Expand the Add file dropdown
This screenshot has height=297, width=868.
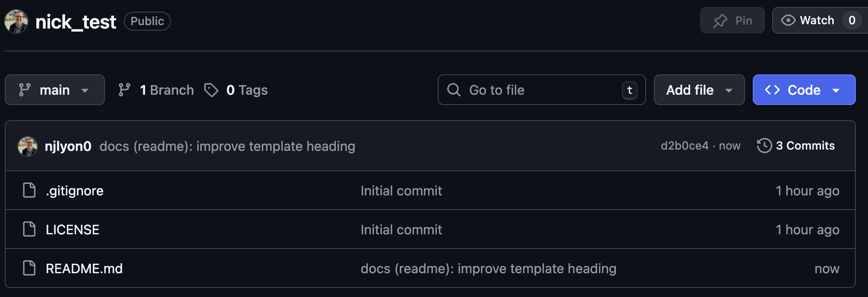[x=699, y=90]
